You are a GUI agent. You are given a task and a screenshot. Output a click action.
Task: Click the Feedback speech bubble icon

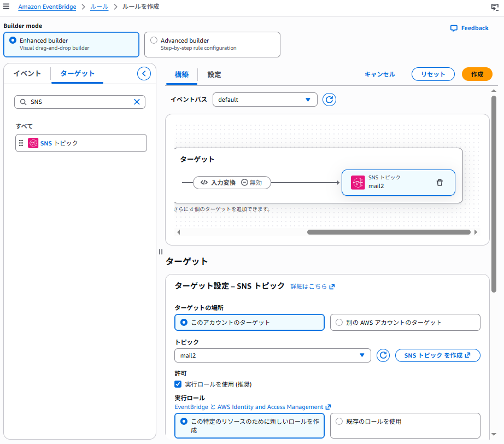[x=454, y=28]
